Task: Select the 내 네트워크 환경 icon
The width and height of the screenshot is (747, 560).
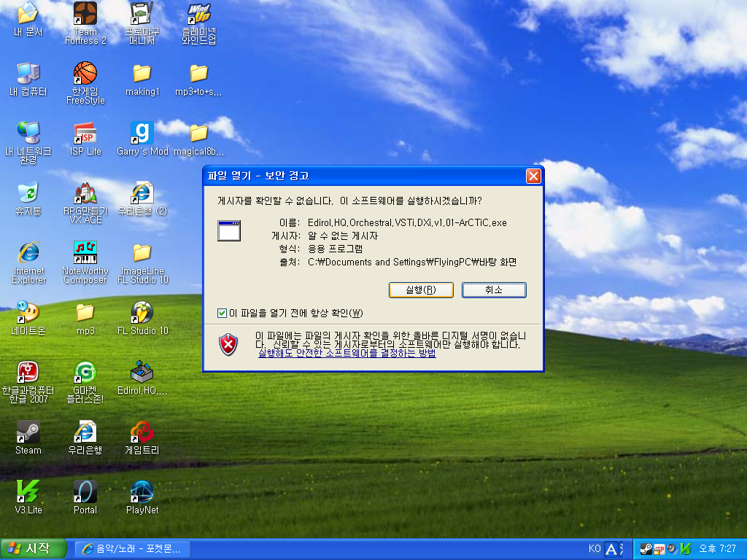Action: click(28, 142)
